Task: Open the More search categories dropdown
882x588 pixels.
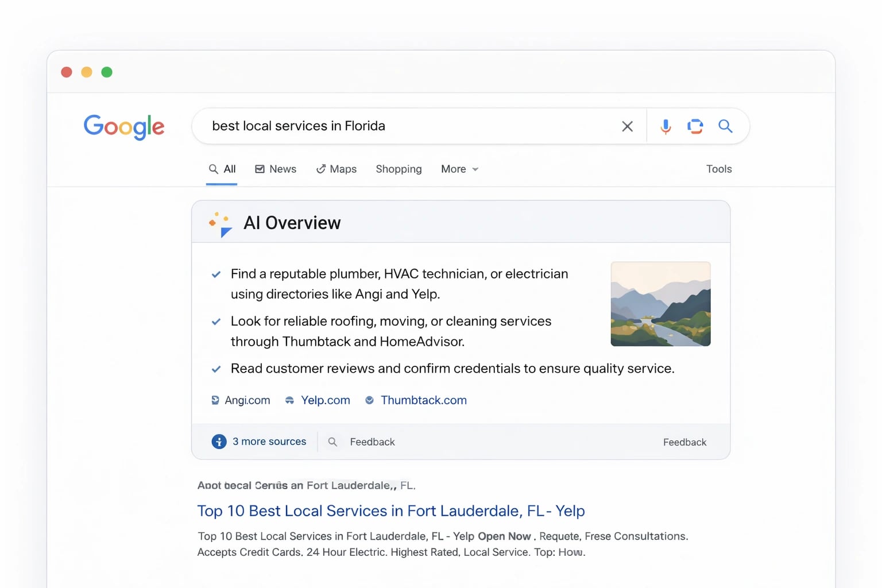Action: 459,169
